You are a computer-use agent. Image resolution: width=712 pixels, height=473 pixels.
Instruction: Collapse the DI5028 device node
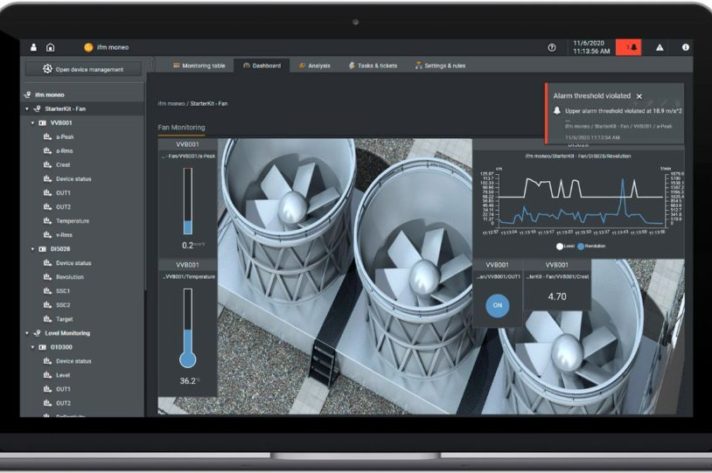pyautogui.click(x=33, y=249)
